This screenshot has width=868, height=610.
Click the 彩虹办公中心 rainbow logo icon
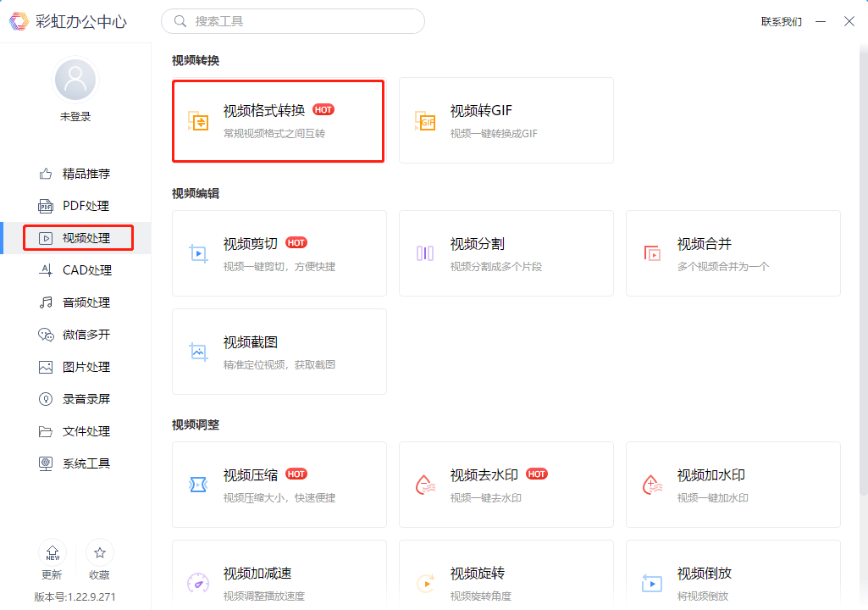[19, 21]
